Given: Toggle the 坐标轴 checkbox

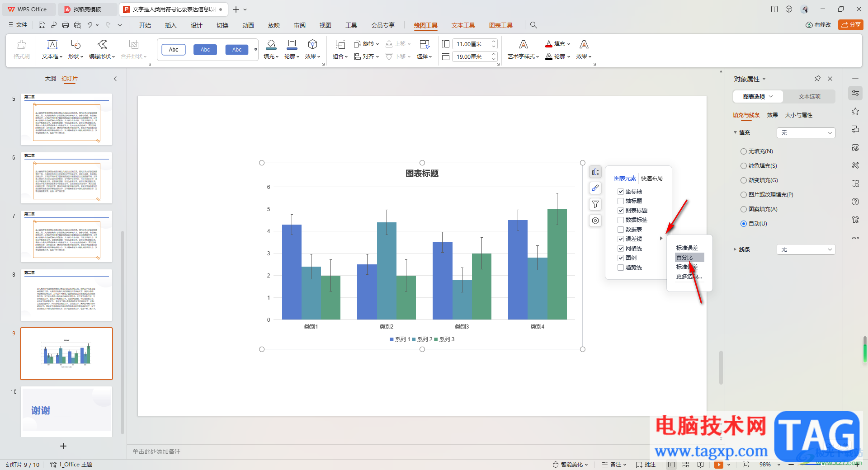Looking at the screenshot, I should (x=621, y=192).
